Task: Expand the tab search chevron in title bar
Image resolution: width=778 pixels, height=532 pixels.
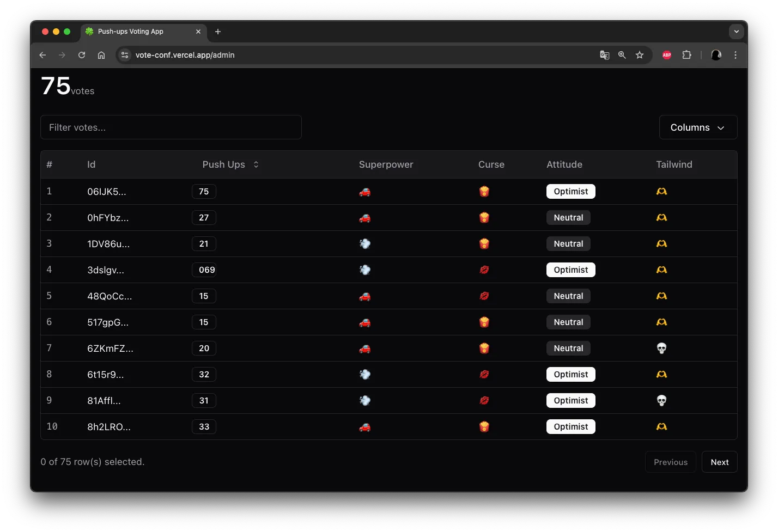Action: click(x=736, y=32)
